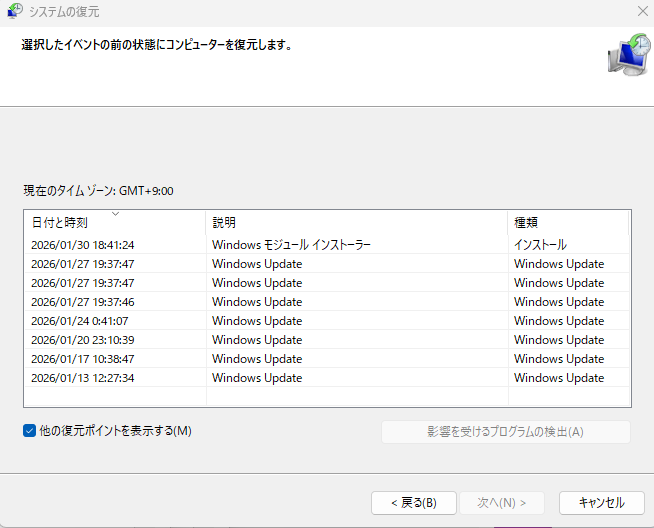Click 影響を受けるプログラムの検出(A) button
Image resolution: width=654 pixels, height=528 pixels.
505,432
